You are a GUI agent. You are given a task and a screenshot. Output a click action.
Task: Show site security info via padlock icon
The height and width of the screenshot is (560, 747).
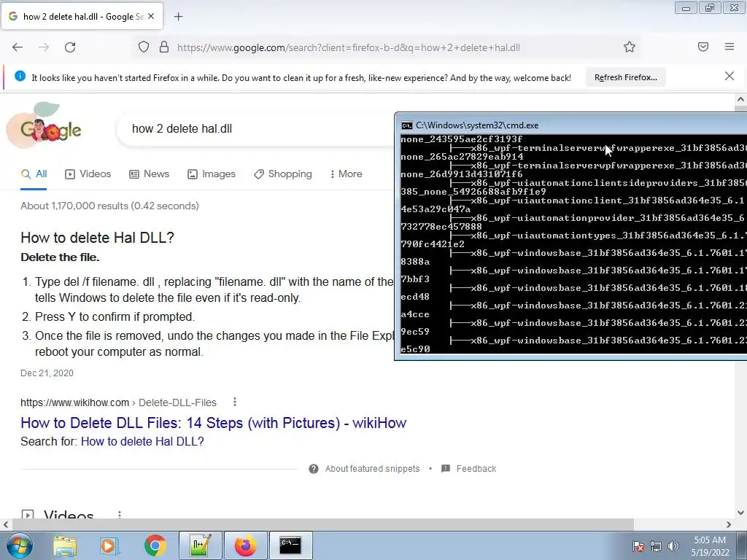pyautogui.click(x=164, y=47)
